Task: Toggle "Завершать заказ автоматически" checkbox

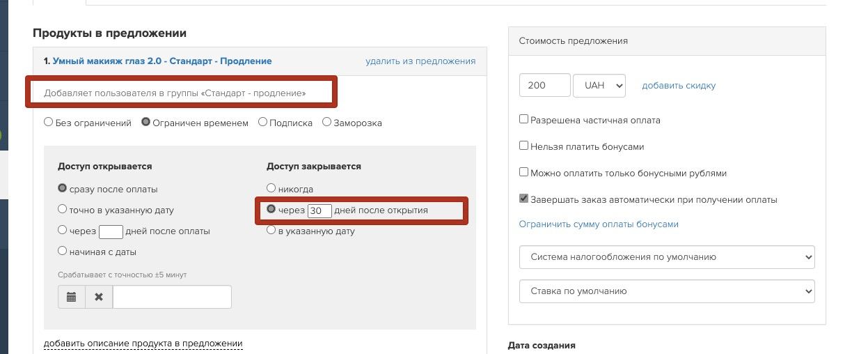Action: pyautogui.click(x=523, y=199)
